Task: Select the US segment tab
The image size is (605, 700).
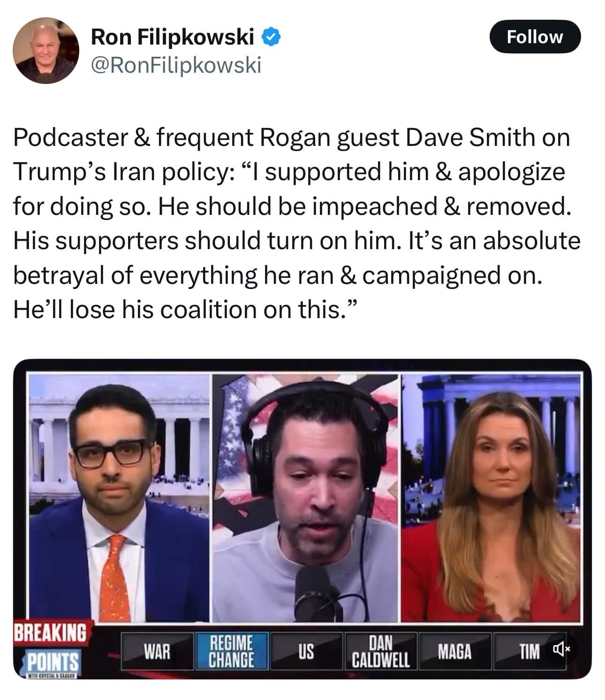Action: point(306,651)
